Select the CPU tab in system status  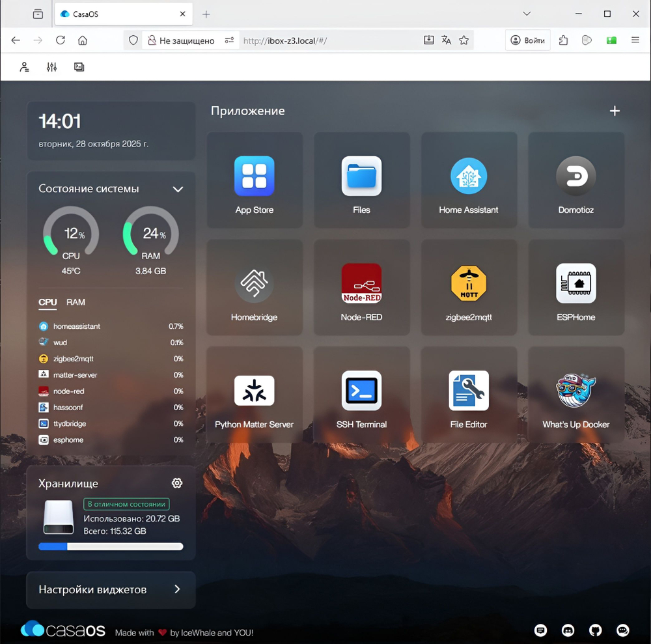click(x=47, y=302)
